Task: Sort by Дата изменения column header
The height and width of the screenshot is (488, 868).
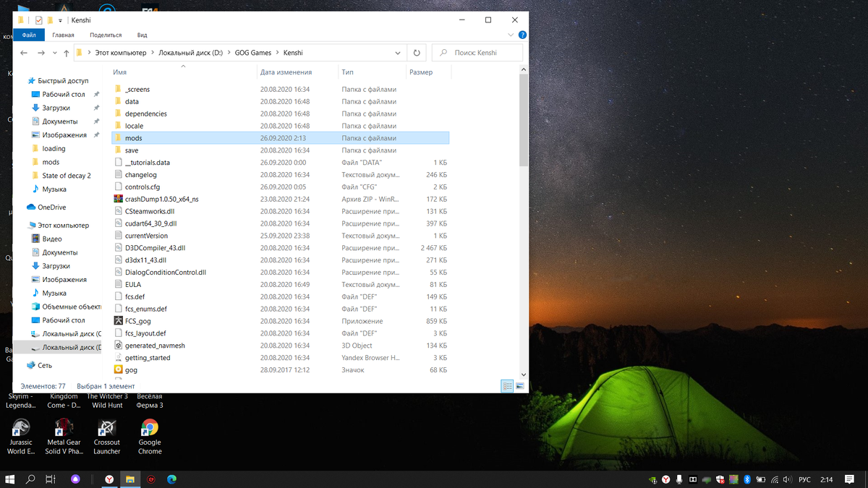Action: point(286,72)
